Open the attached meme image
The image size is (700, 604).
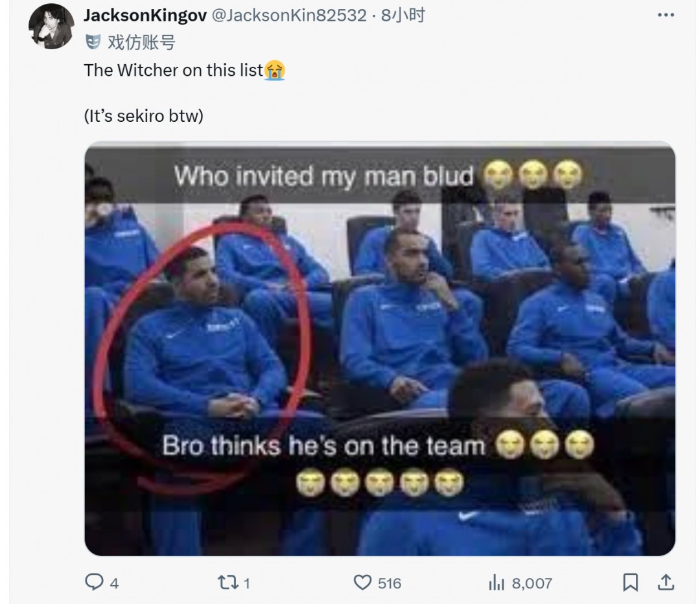tap(380, 349)
